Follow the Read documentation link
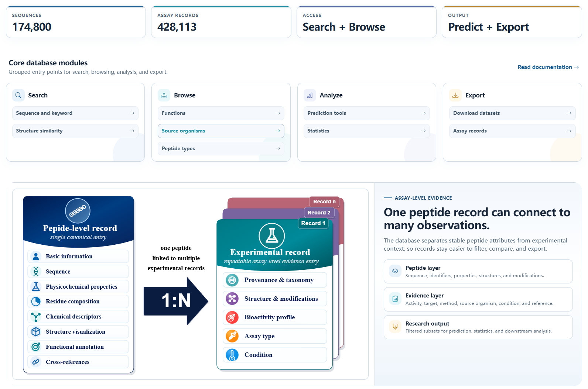The image size is (588, 389). [x=548, y=67]
